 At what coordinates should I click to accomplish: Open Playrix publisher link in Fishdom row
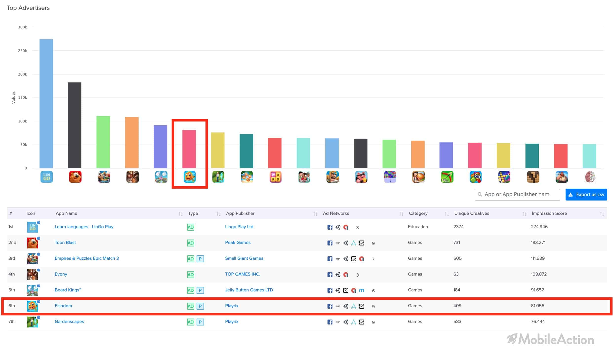tap(232, 306)
